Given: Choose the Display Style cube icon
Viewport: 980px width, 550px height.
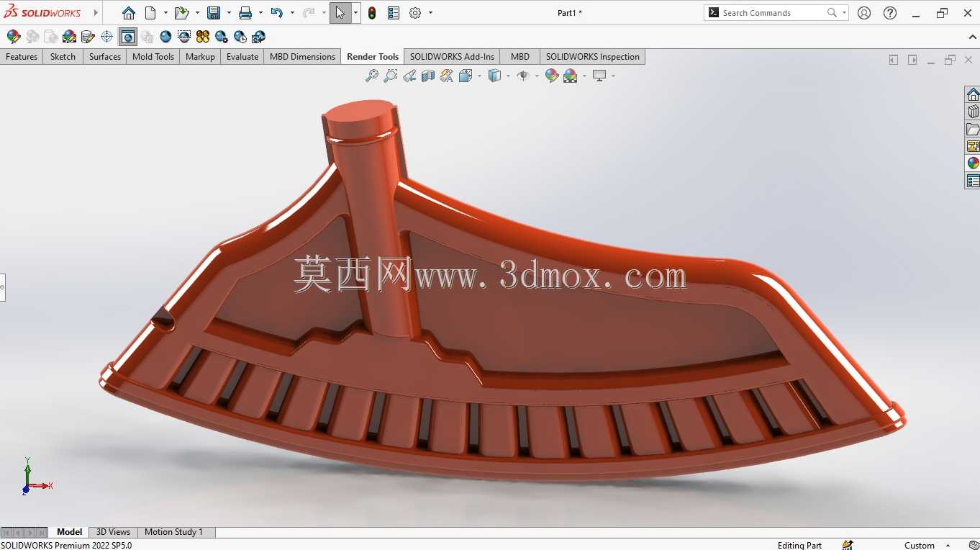Looking at the screenshot, I should (x=494, y=76).
